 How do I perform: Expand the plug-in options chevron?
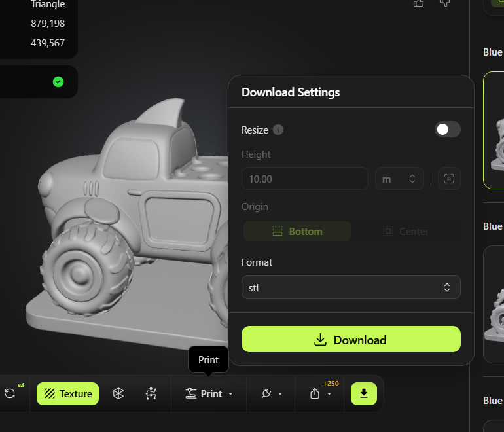tap(280, 394)
